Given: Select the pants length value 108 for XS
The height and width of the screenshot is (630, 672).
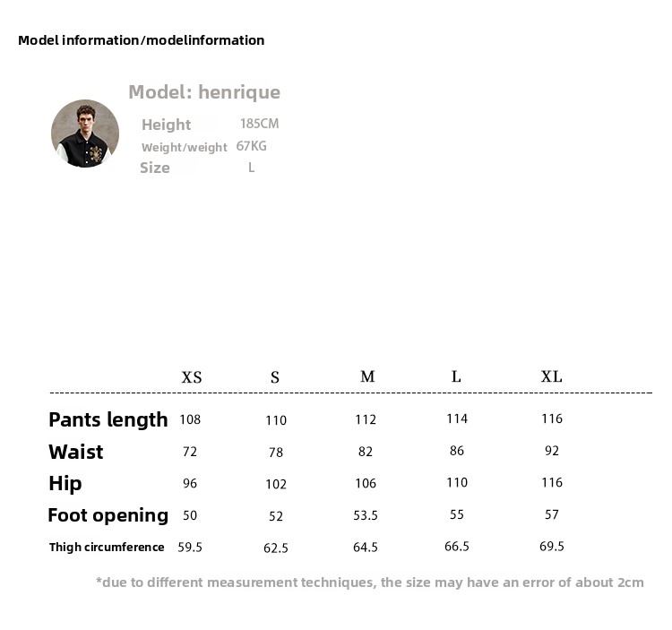Looking at the screenshot, I should point(190,419).
